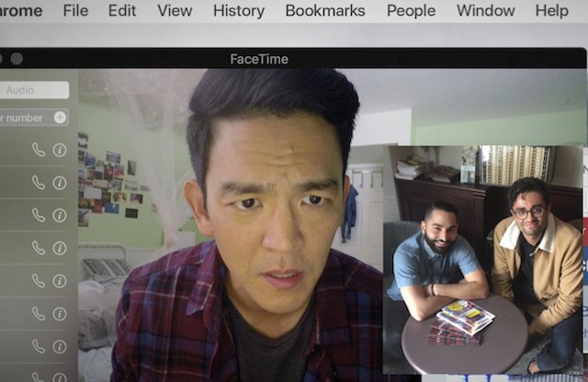Call the third contact using its phone icon
588x382 pixels.
tap(39, 215)
